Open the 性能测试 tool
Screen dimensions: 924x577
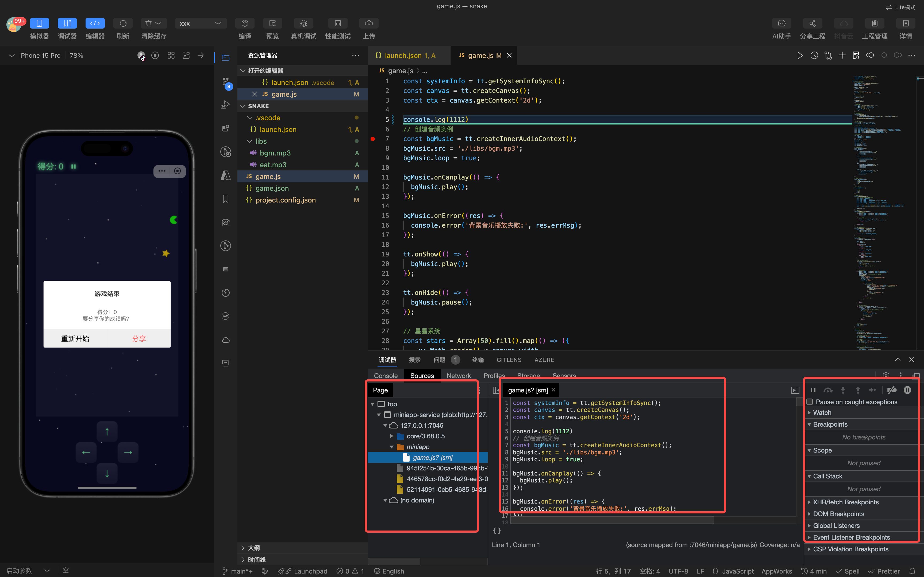pyautogui.click(x=337, y=23)
